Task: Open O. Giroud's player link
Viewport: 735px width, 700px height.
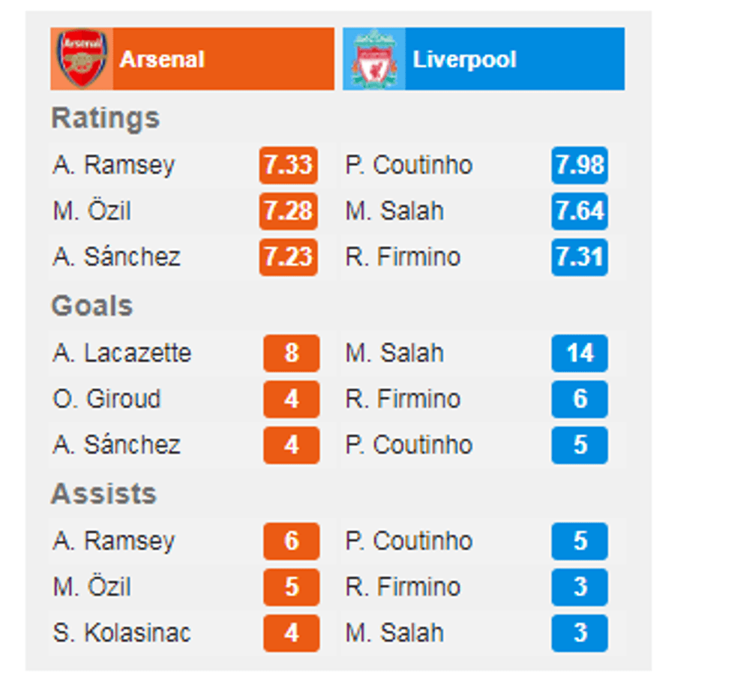Action: tap(106, 398)
